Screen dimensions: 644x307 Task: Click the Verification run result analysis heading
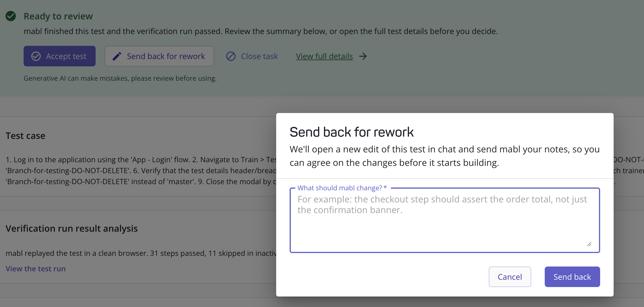click(72, 229)
